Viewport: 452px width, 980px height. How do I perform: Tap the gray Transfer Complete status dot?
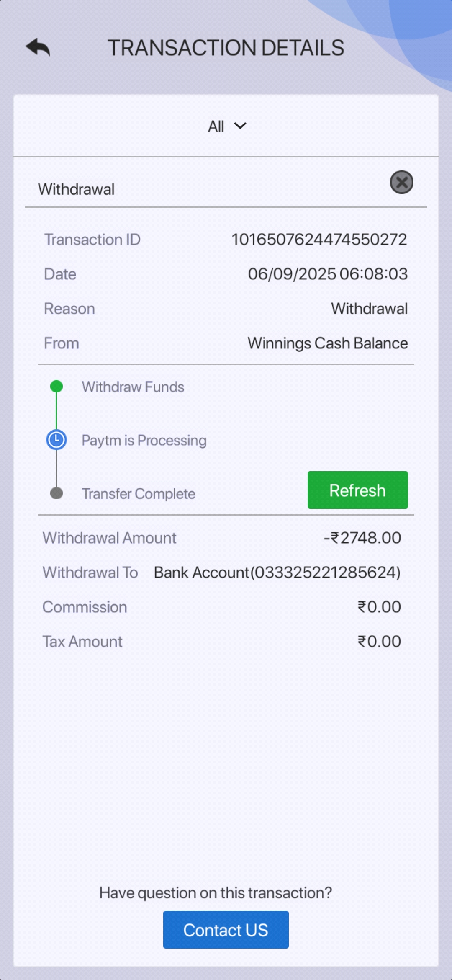pos(56,493)
